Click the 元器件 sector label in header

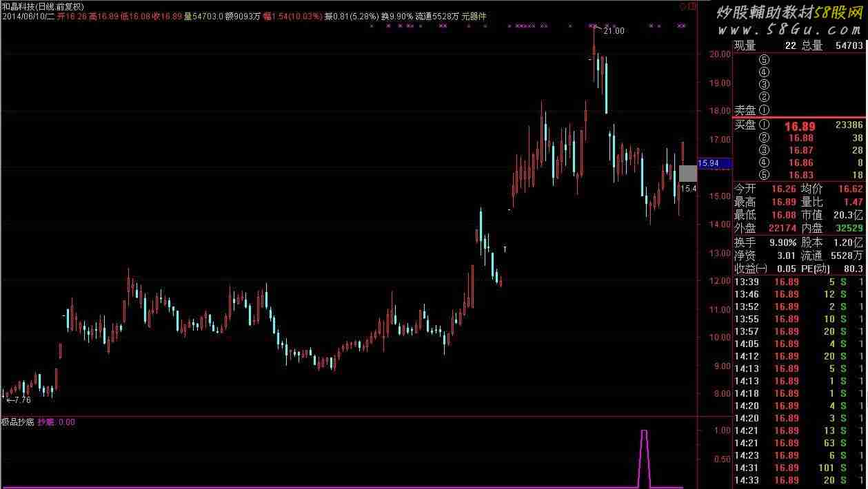(474, 16)
